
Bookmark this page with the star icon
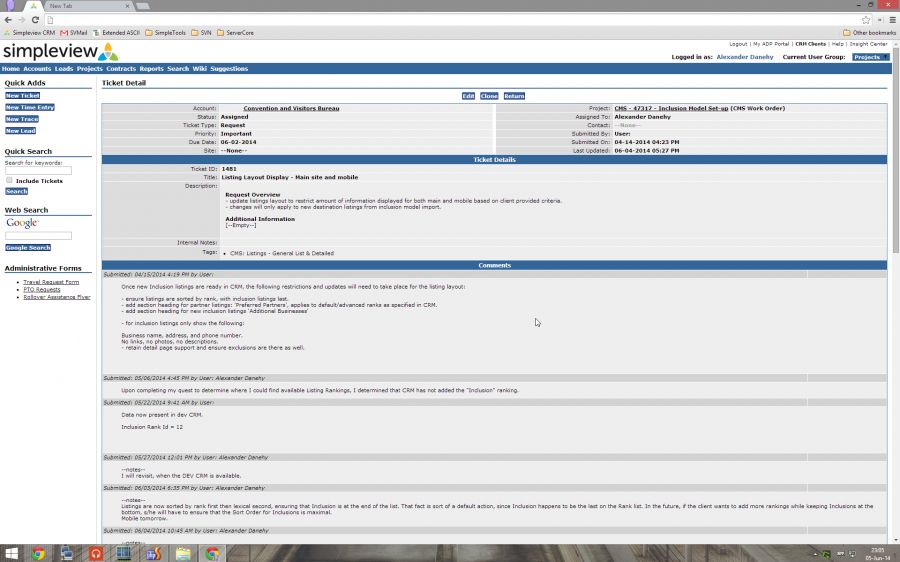866,20
